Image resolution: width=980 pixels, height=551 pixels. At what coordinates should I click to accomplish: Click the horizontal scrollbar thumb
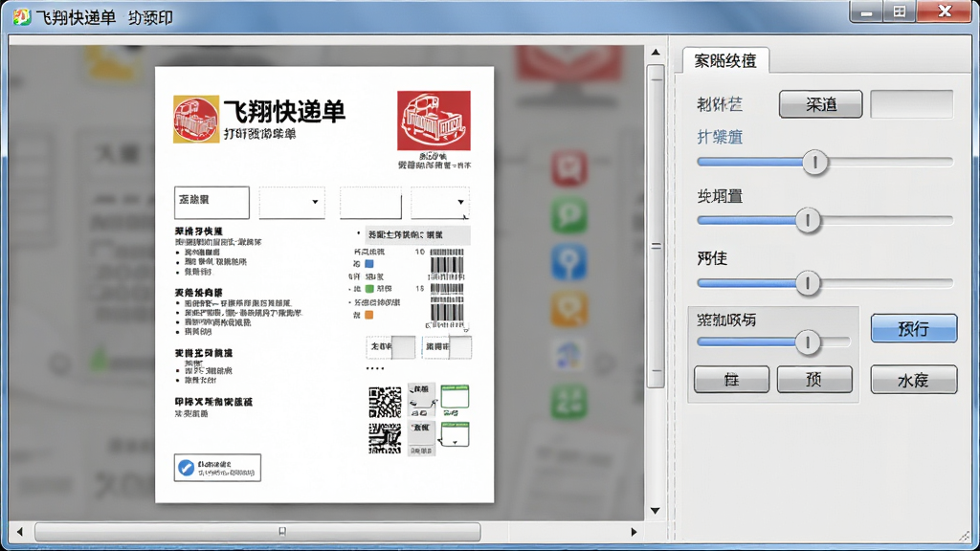click(257, 532)
